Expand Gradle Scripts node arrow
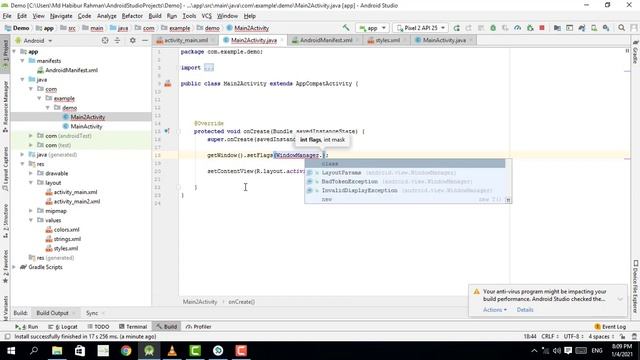 pyautogui.click(x=14, y=267)
